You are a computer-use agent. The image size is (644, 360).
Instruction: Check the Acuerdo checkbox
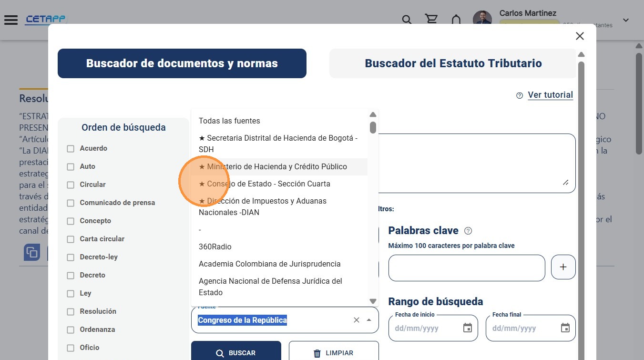[71, 149]
